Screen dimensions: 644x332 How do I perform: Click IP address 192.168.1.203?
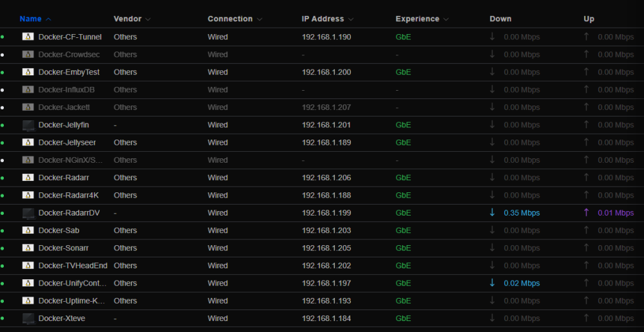[326, 230]
